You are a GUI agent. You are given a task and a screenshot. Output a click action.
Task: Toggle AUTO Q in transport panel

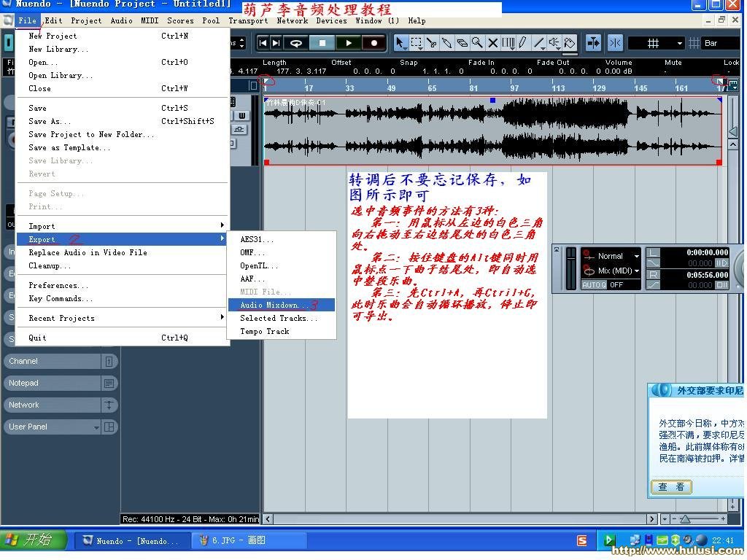(594, 285)
